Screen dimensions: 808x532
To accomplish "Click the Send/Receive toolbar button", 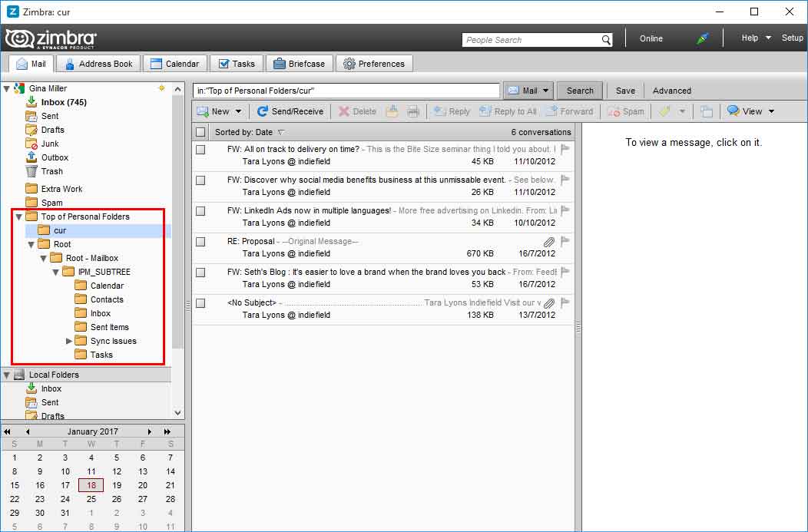I will (290, 111).
